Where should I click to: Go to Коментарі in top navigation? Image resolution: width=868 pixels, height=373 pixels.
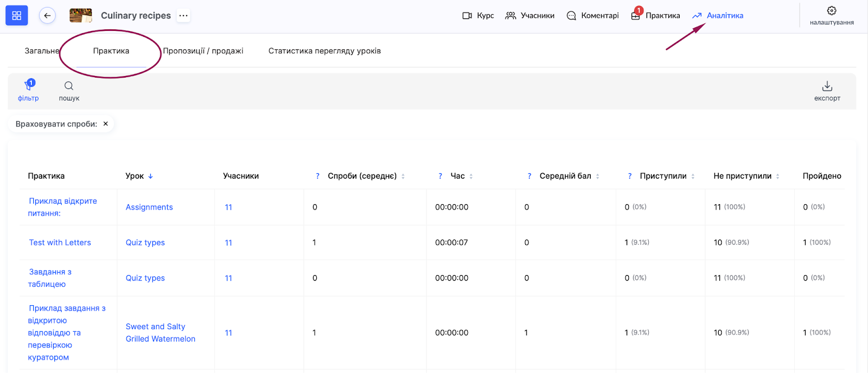(592, 16)
